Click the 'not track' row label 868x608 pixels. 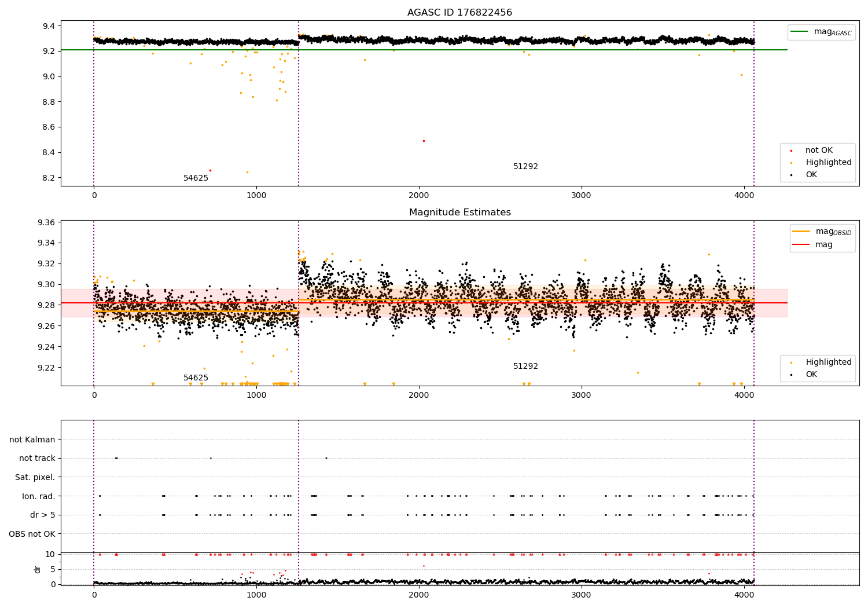tap(37, 459)
